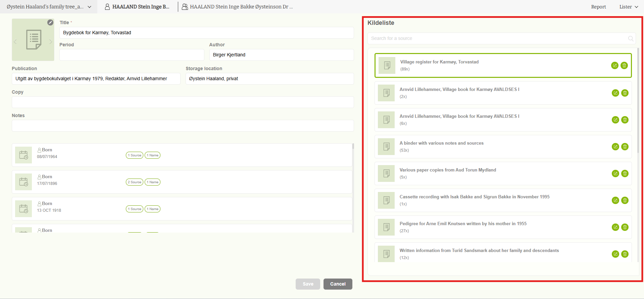The image size is (644, 299).
Task: Show previous source image with left chevron
Action: pos(15,42)
